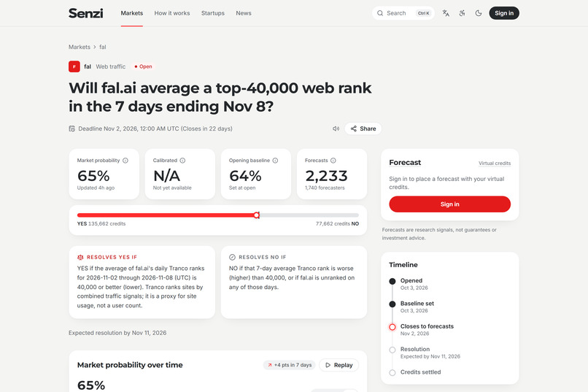Screen dimensions: 588x392
Task: Open the Markets tab
Action: (x=131, y=13)
